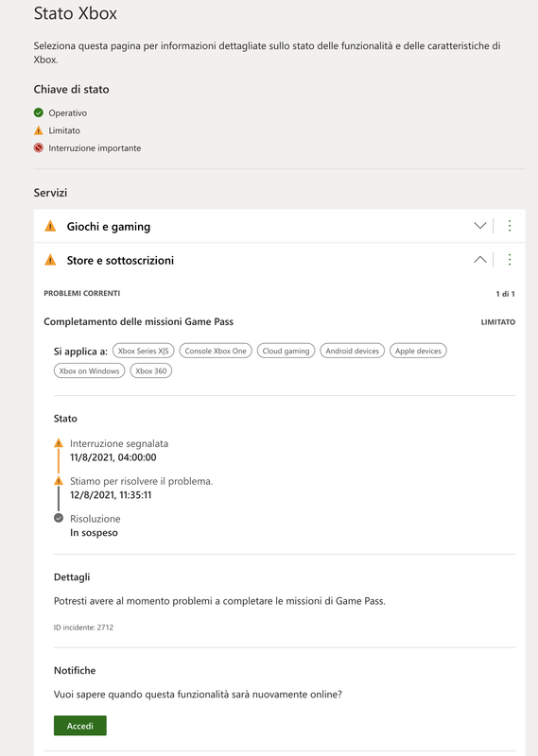Click the Giochi e gaming heading
The height and width of the screenshot is (756, 538).
[109, 227]
